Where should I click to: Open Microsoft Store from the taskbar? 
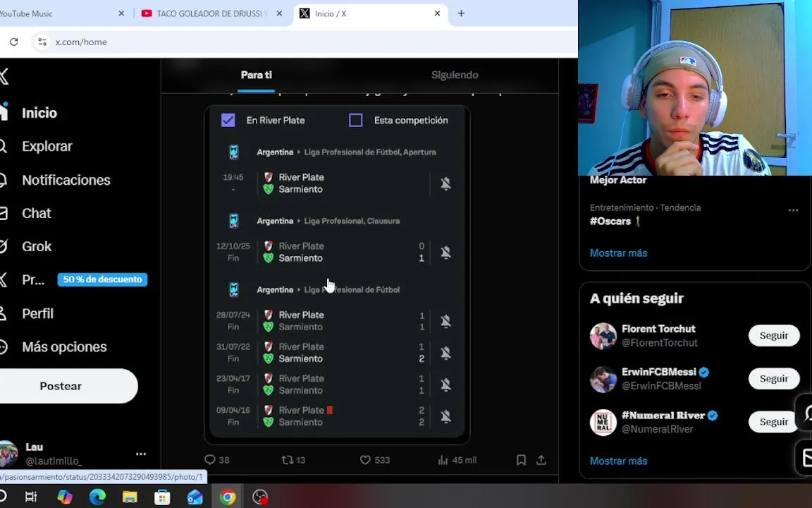coord(162,497)
